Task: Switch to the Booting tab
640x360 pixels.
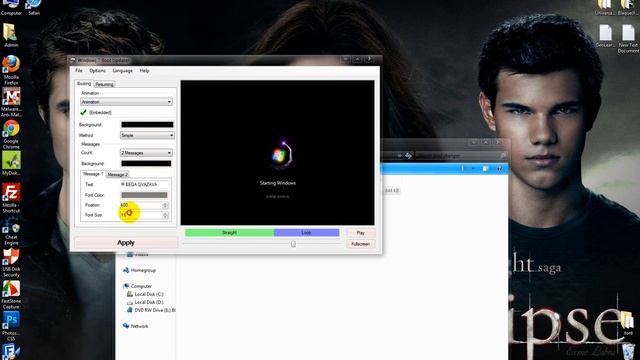Action: tap(84, 84)
